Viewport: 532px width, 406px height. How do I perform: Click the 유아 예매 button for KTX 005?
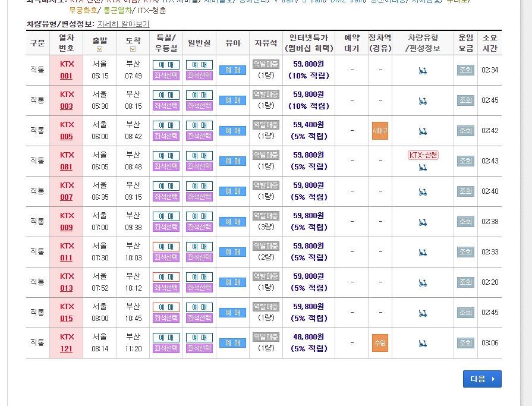point(232,130)
